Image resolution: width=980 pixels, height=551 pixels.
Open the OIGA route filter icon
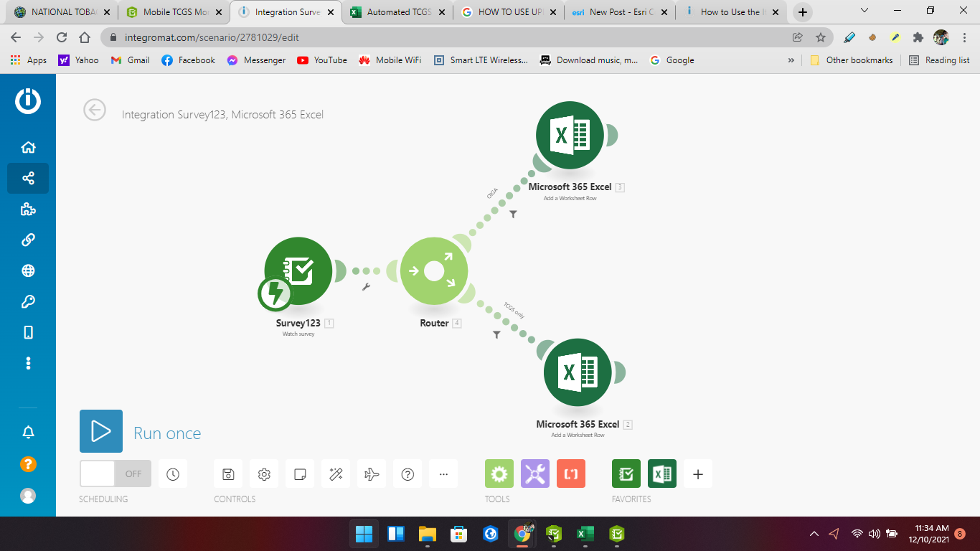pos(514,214)
